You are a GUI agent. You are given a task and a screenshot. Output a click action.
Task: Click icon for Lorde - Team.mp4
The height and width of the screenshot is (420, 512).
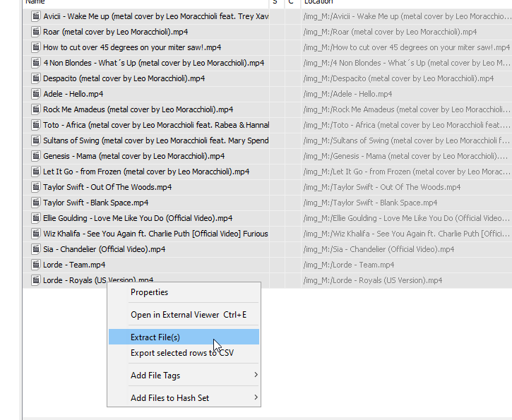[x=35, y=265]
